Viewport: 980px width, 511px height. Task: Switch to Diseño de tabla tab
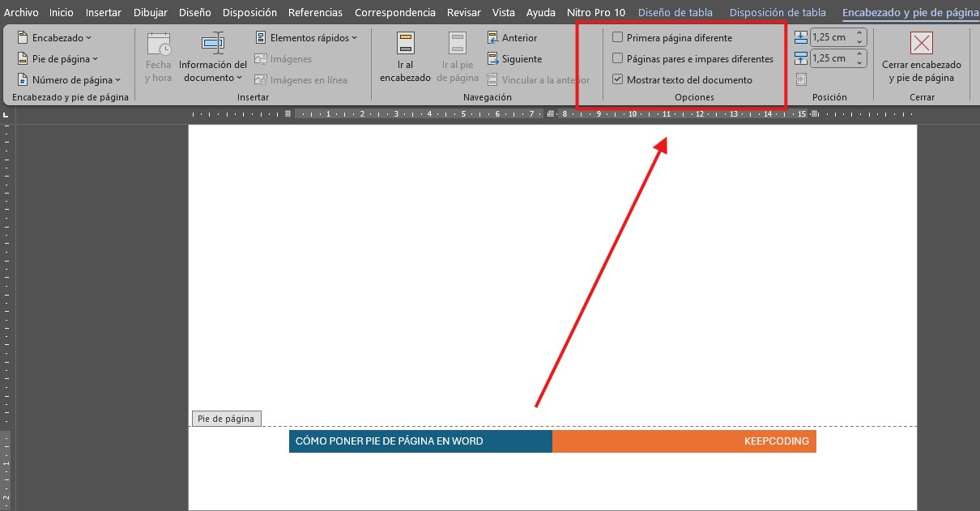677,12
